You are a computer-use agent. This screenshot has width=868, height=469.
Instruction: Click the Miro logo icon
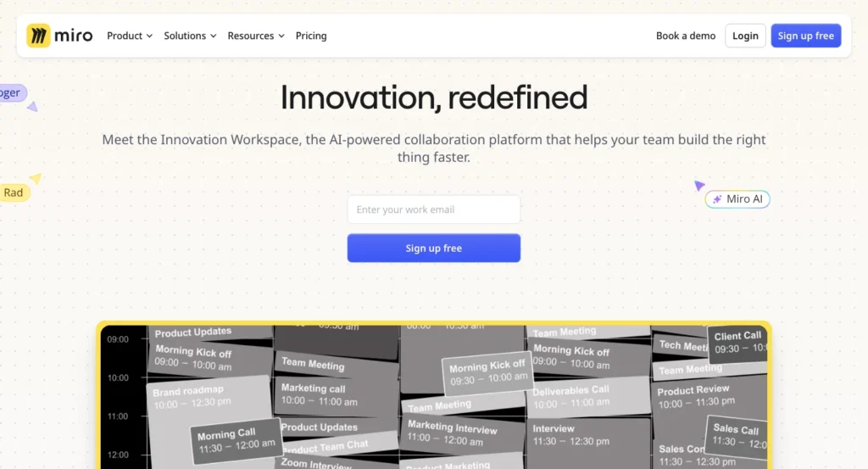39,36
